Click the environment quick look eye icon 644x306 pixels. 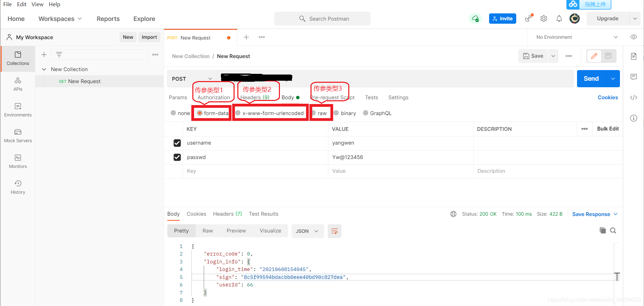634,37
